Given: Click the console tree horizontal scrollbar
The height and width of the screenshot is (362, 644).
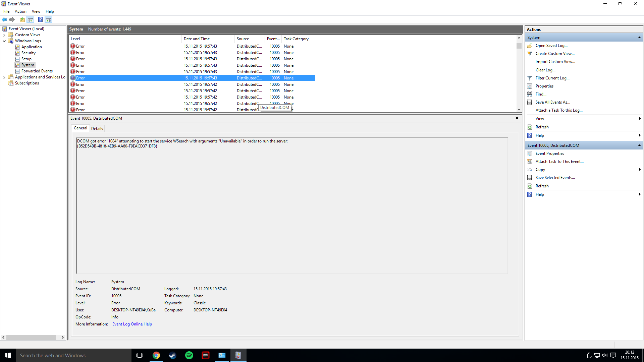Looking at the screenshot, I should (31, 337).
